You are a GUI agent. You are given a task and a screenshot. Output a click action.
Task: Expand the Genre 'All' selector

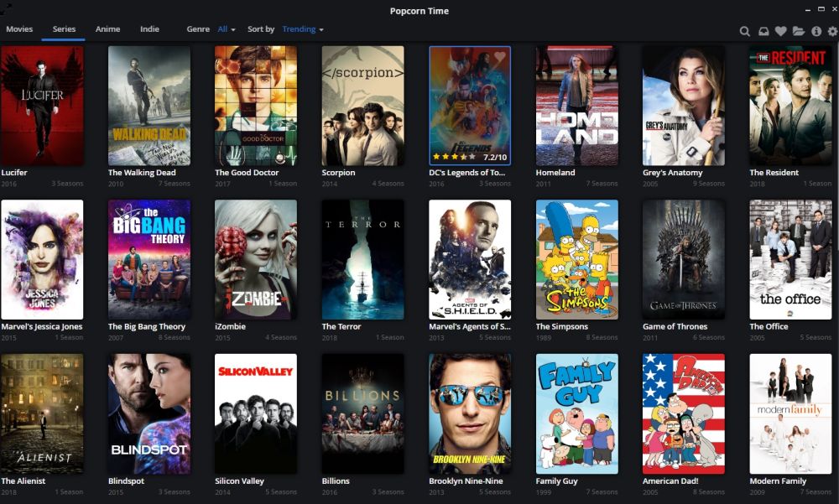click(223, 29)
